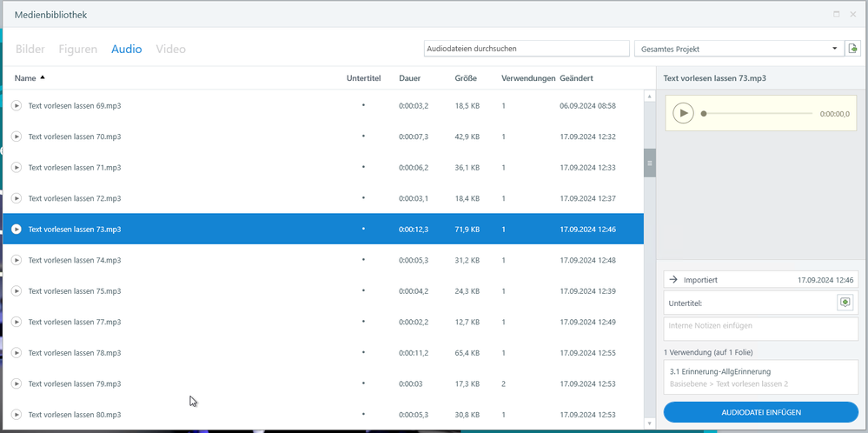Select the Text vorlesen lassen 77.mp3 row

(x=174, y=322)
